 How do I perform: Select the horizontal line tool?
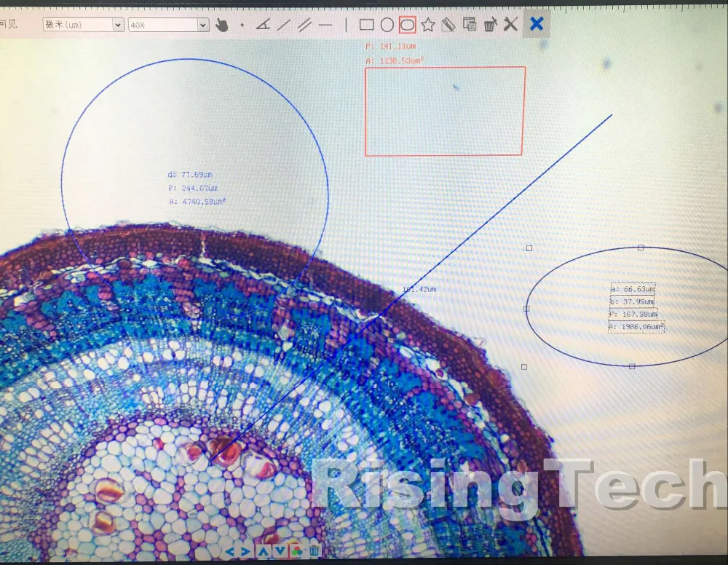coord(326,25)
